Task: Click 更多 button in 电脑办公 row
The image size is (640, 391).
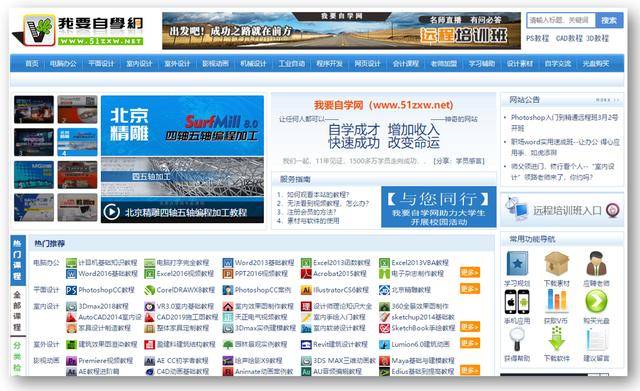Action: (x=470, y=272)
